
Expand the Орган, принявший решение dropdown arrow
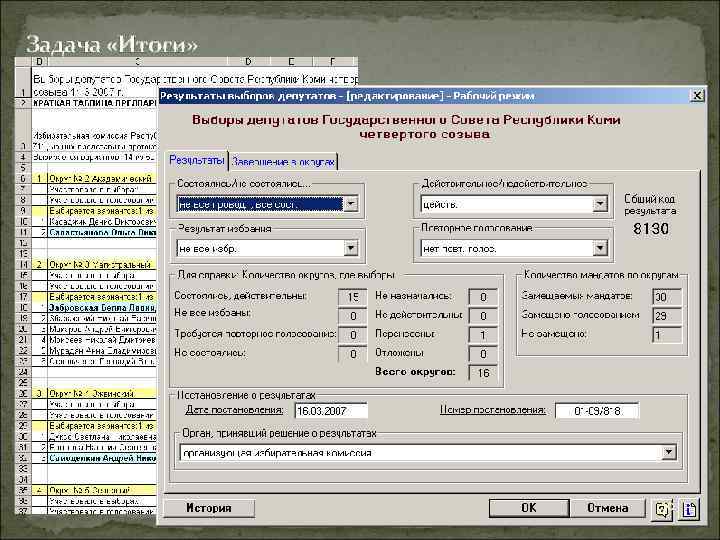(x=669, y=452)
